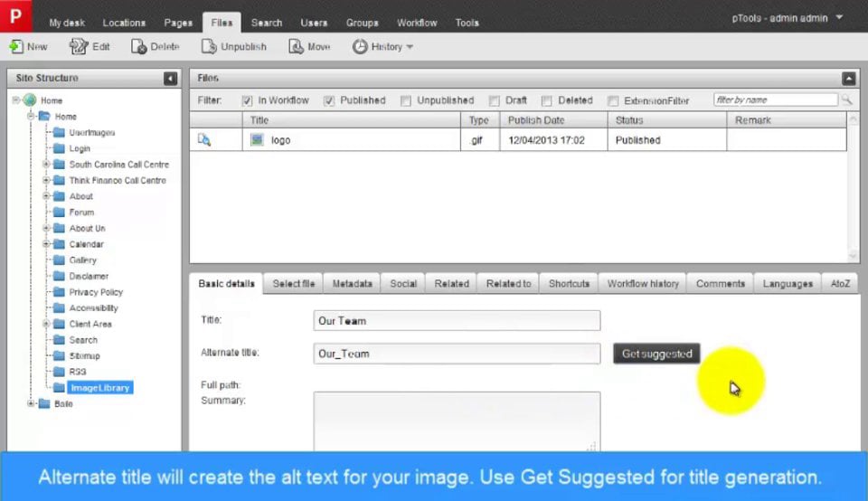Switch to the Select file tab
This screenshot has height=501, width=868.
click(x=293, y=283)
